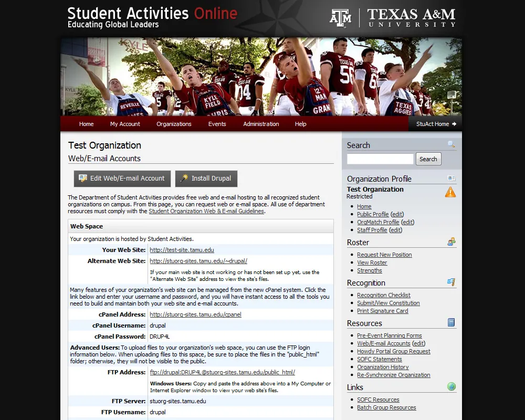Open the alternate web site ~drupal link

point(198,261)
